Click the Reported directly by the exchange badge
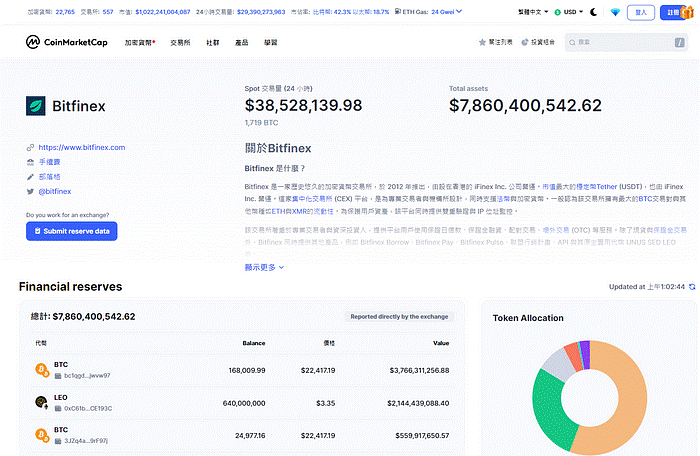This screenshot has height=456, width=700. pyautogui.click(x=399, y=317)
